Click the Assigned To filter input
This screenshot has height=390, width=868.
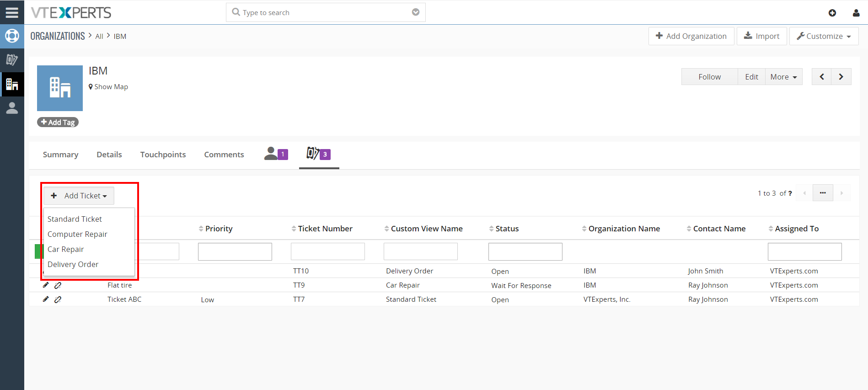tap(805, 251)
